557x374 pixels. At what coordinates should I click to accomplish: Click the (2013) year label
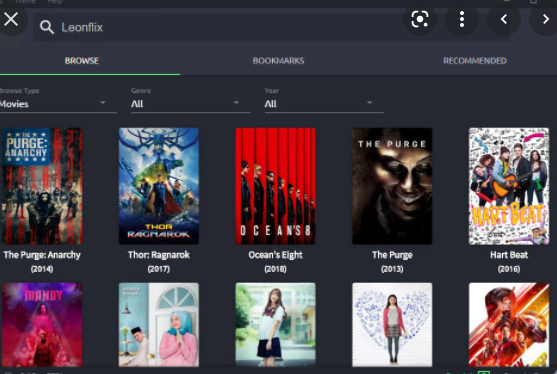tap(392, 269)
